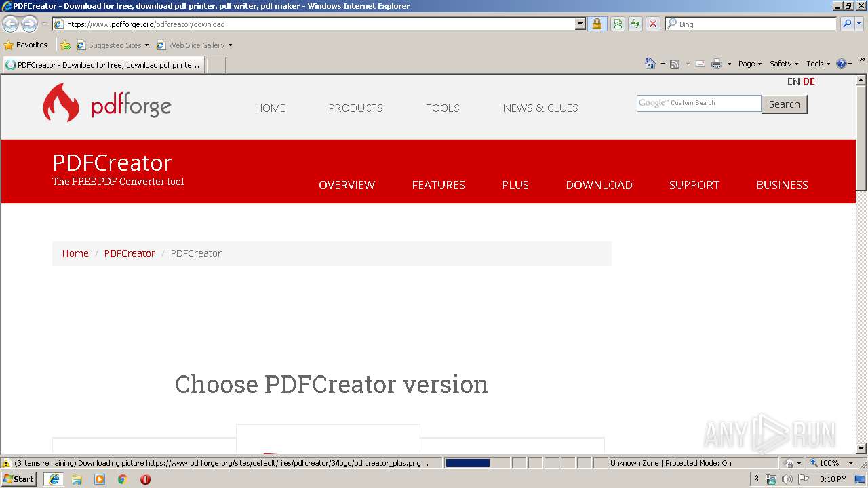Open Chrome from the taskbar
Screen dimensions: 868x488
tap(123, 479)
